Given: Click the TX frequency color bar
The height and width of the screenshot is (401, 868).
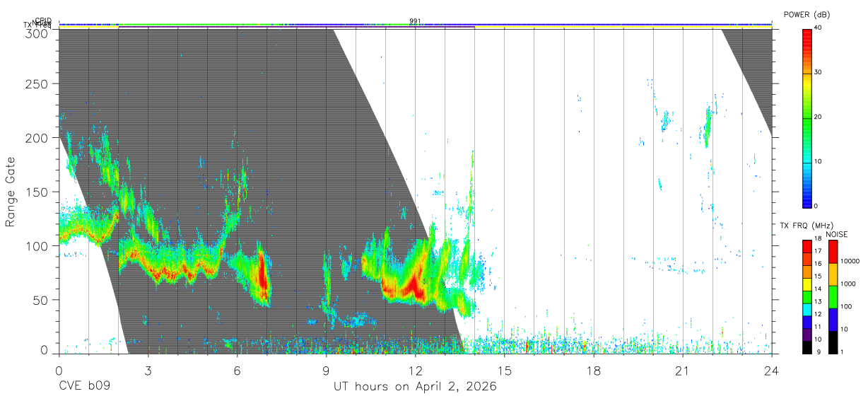Looking at the screenshot, I should [x=807, y=296].
